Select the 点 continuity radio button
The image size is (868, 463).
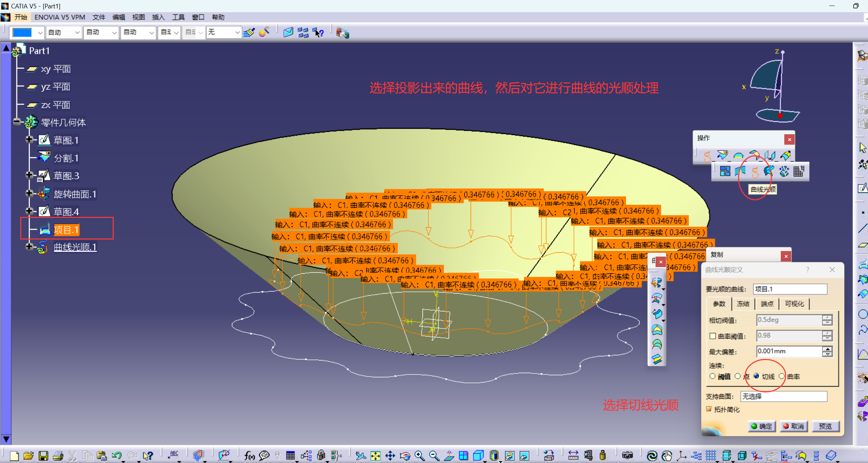coord(738,376)
